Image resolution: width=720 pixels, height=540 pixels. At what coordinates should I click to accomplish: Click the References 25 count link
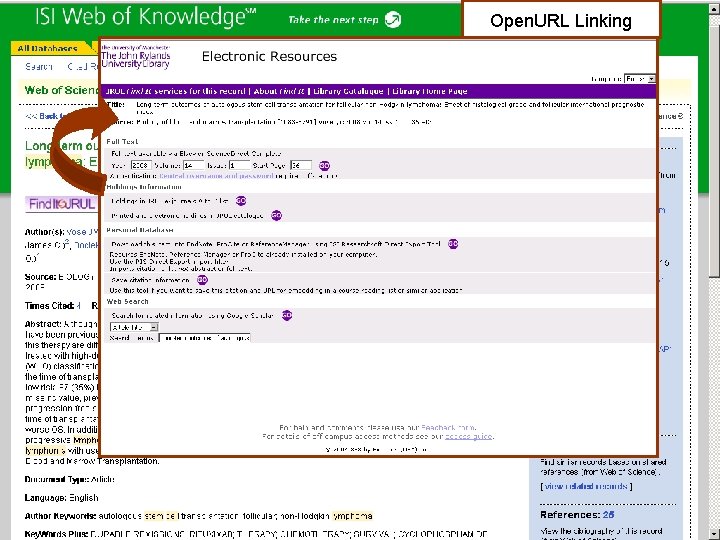pos(608,515)
